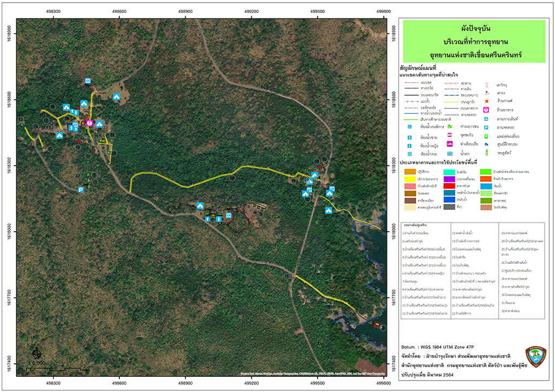Click the turquoise building-type swatch
Screen dimensions: 555x392
tap(449, 172)
